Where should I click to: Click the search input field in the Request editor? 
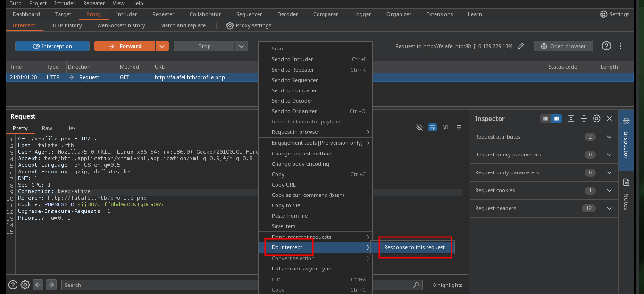point(241,285)
